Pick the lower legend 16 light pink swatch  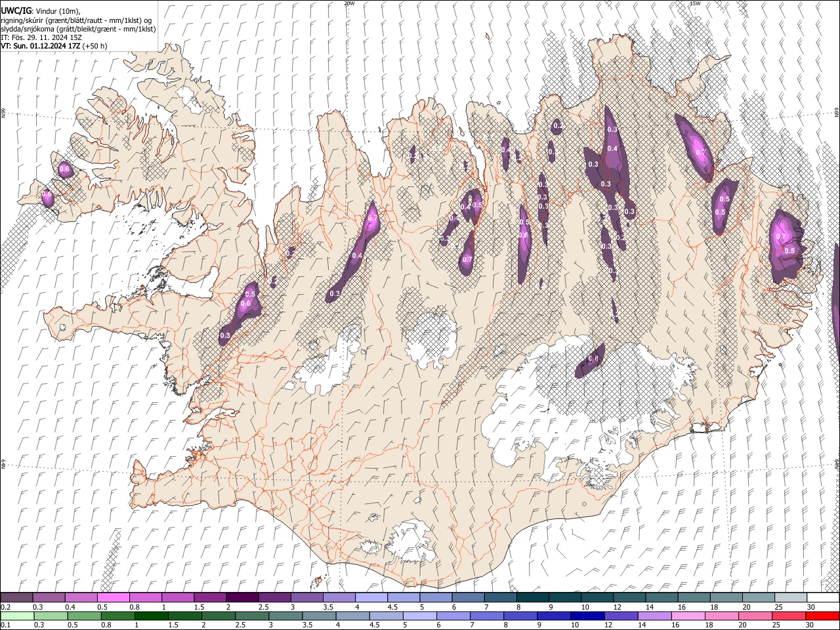click(x=688, y=616)
